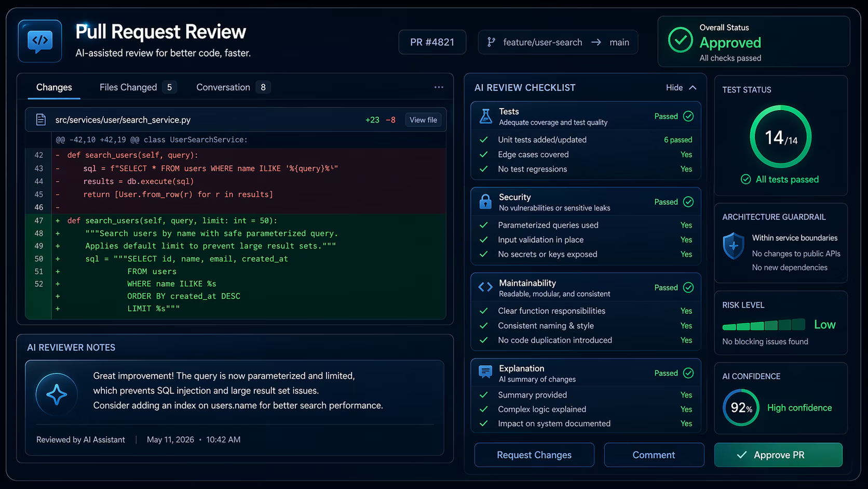868x489 pixels.
Task: Click the src/services/user/search_service.py file path
Action: point(123,120)
